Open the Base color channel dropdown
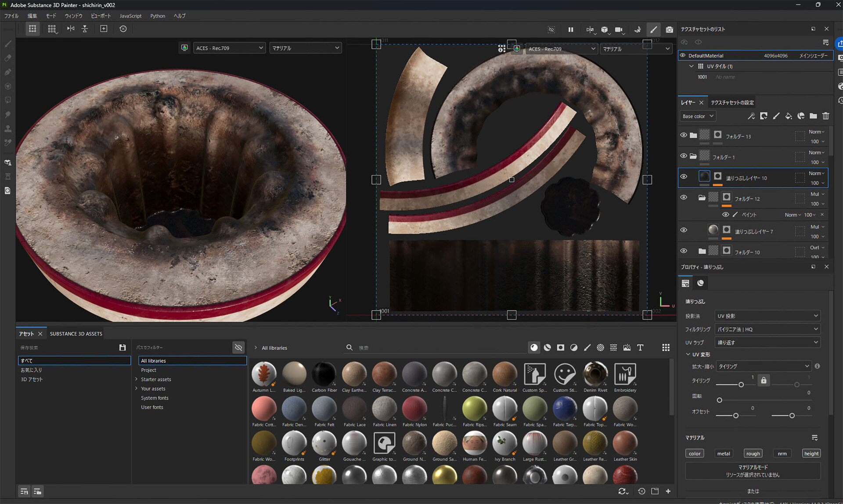 [x=698, y=116]
